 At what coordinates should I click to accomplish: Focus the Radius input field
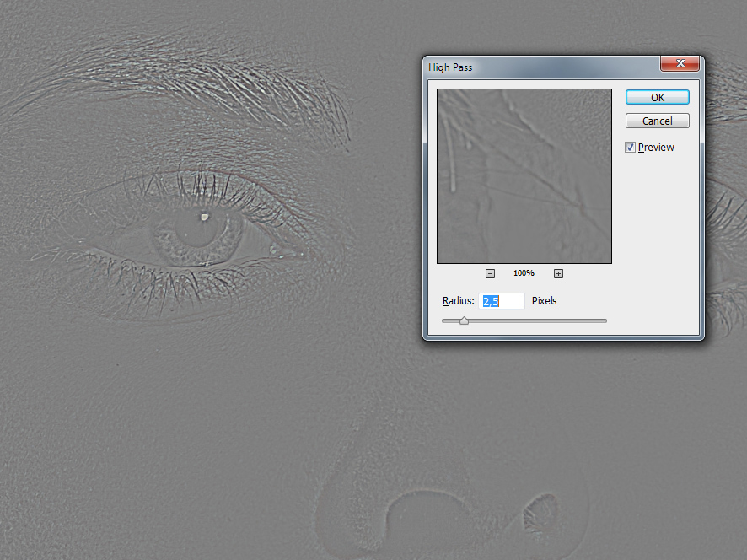click(501, 301)
